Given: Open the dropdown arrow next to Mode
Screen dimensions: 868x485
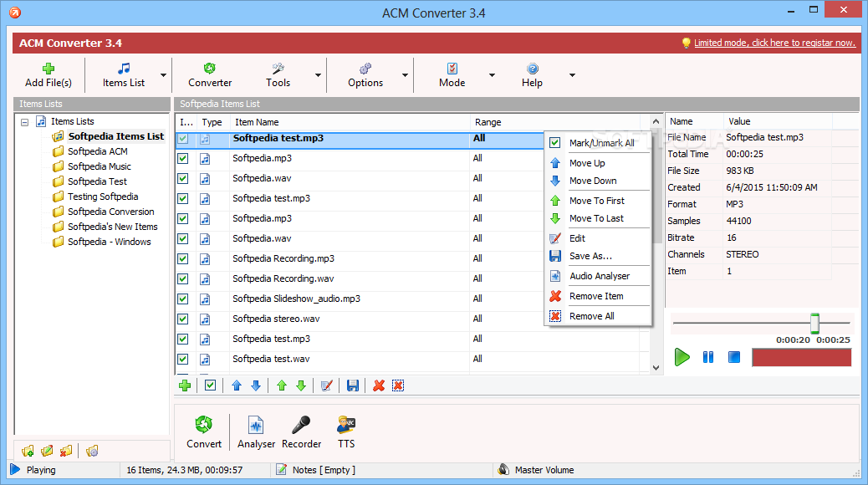Looking at the screenshot, I should pos(492,75).
